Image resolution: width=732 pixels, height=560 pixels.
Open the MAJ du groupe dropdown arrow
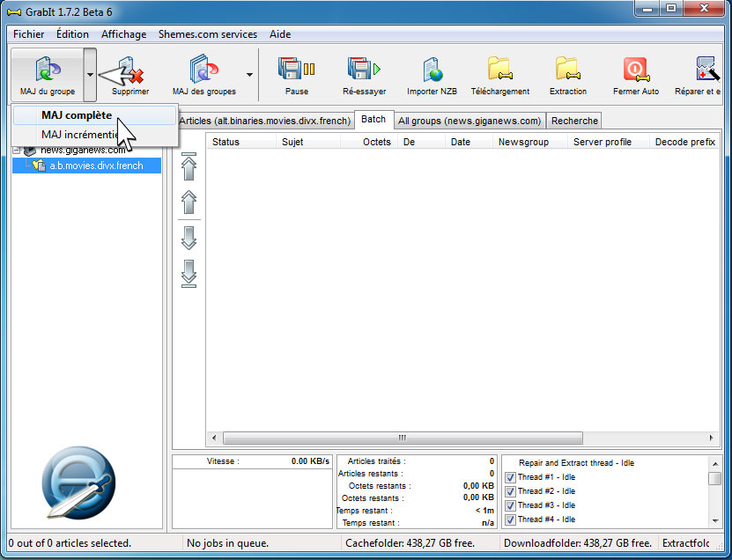point(90,75)
